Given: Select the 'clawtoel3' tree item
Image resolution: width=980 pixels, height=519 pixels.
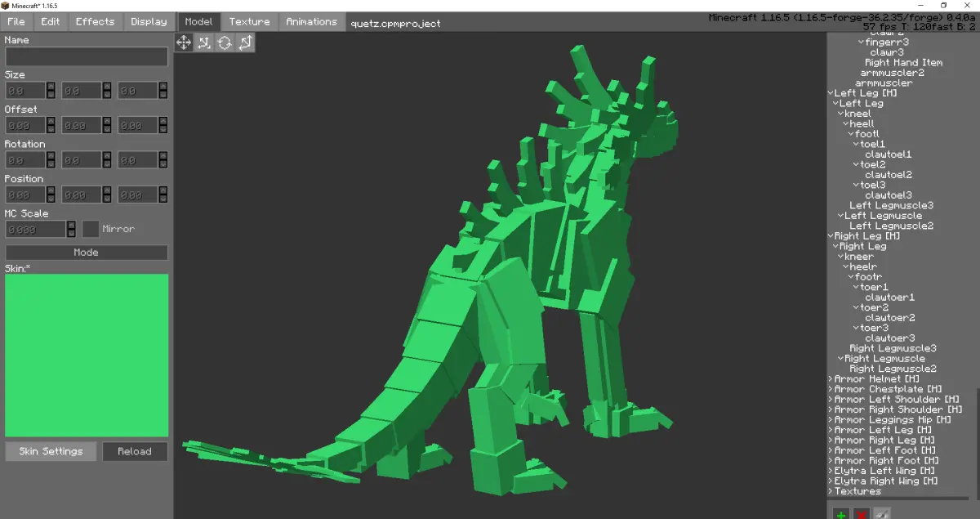Looking at the screenshot, I should click(x=889, y=195).
